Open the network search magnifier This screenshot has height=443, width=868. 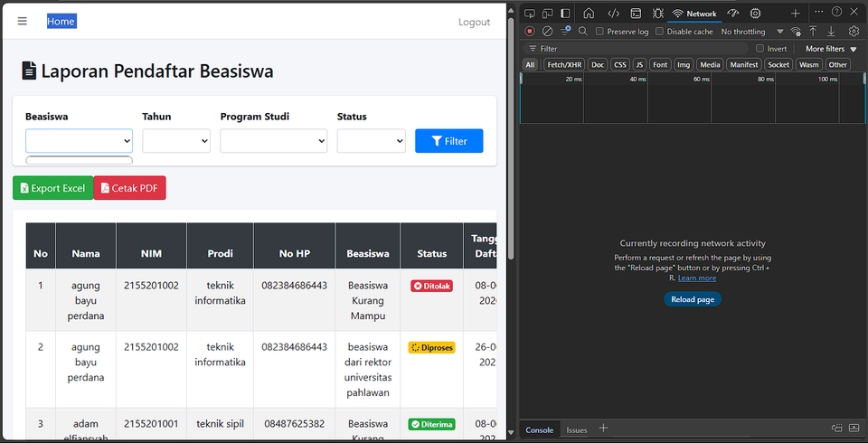click(583, 31)
